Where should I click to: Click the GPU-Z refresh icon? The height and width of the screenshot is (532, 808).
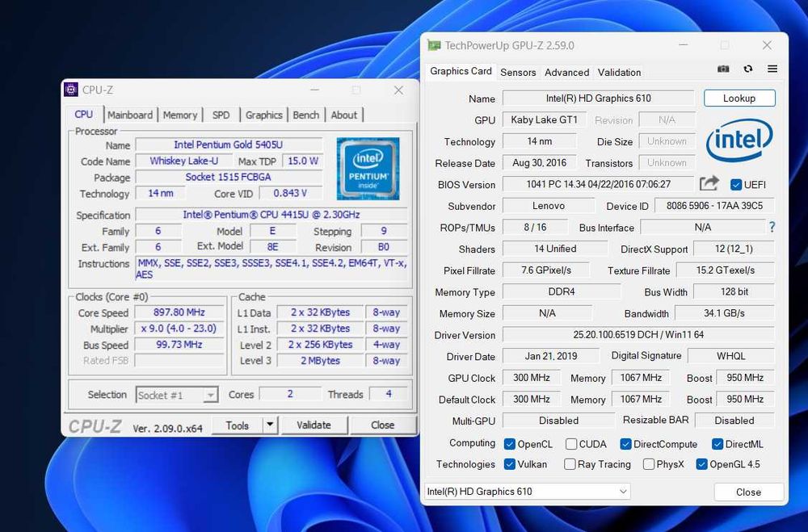(748, 69)
